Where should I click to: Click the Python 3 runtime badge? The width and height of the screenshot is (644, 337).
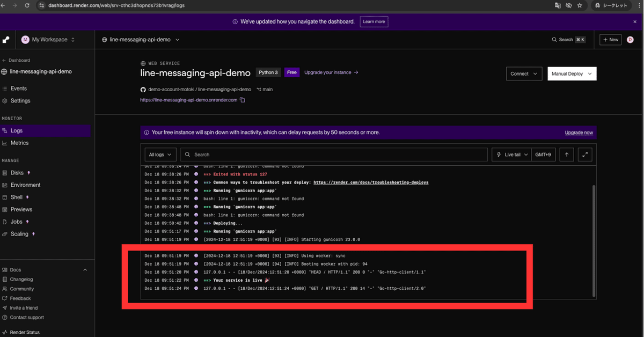click(x=268, y=72)
